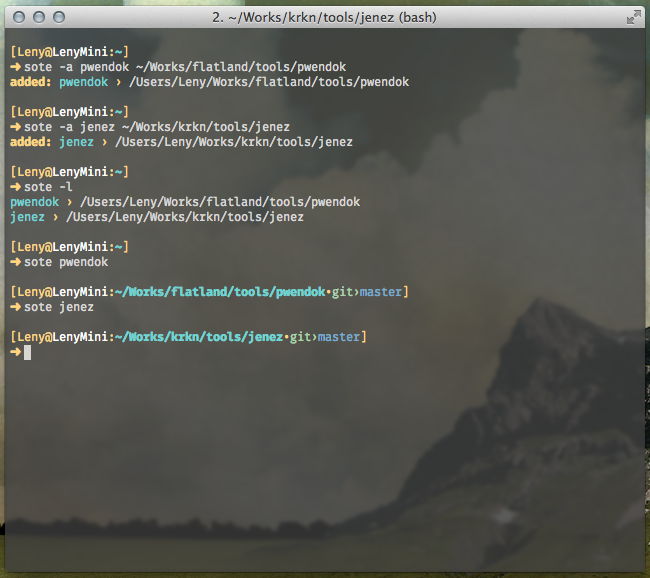Click the red close window button

pos(19,17)
